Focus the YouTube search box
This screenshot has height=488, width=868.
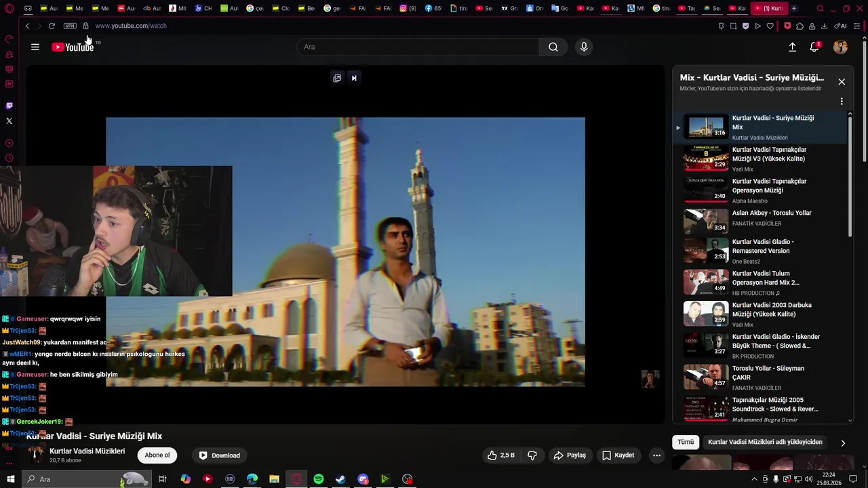coord(418,47)
